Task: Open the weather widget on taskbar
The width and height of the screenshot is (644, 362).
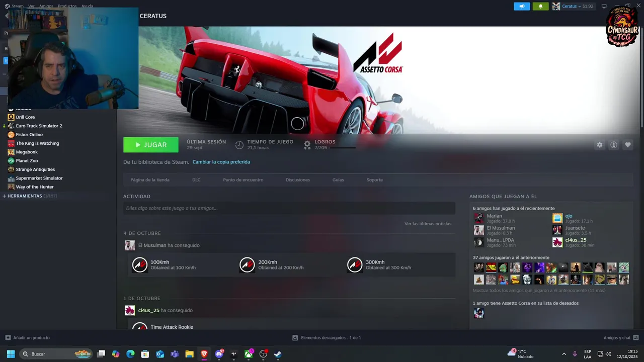Action: point(521,354)
